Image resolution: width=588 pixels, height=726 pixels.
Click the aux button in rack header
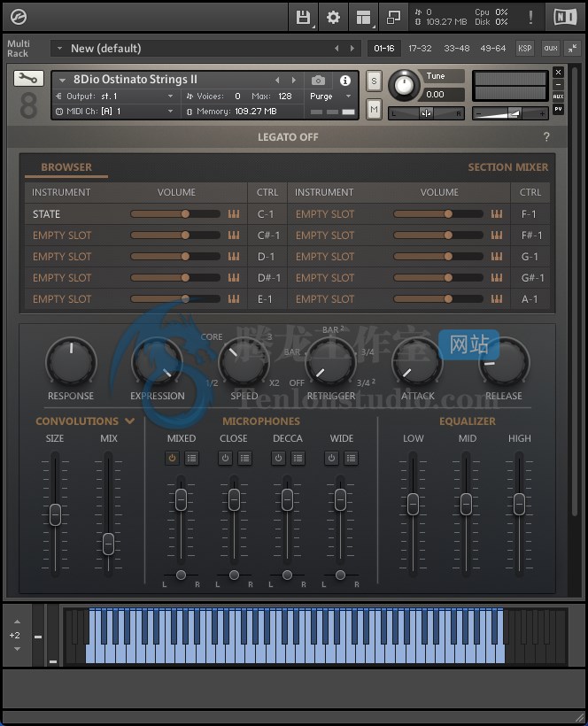tap(551, 48)
